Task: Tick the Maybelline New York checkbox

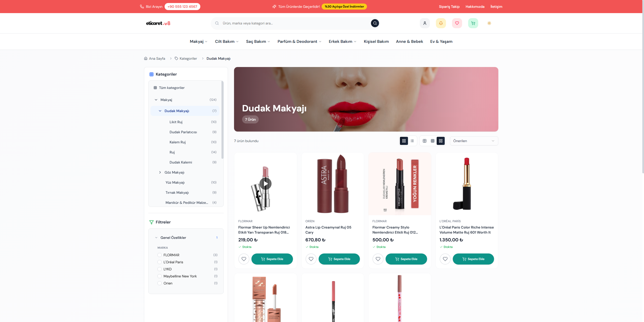Action: point(160,276)
